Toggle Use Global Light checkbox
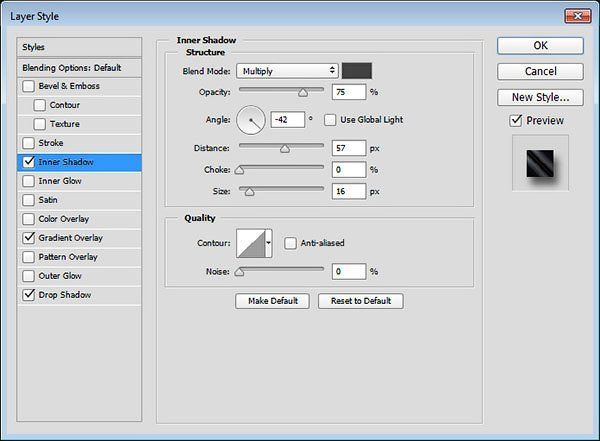600x441 pixels. [330, 120]
